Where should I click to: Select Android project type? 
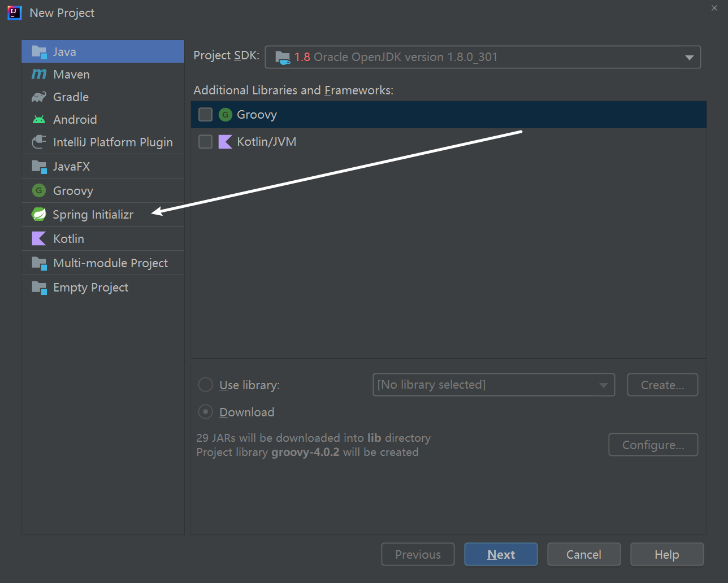click(103, 119)
